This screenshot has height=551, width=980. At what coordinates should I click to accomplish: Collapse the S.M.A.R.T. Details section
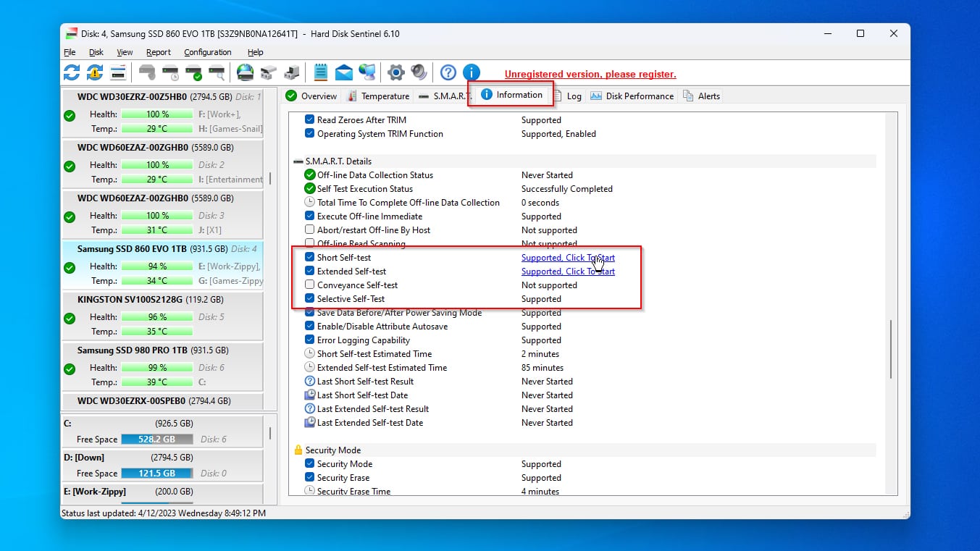click(x=298, y=161)
